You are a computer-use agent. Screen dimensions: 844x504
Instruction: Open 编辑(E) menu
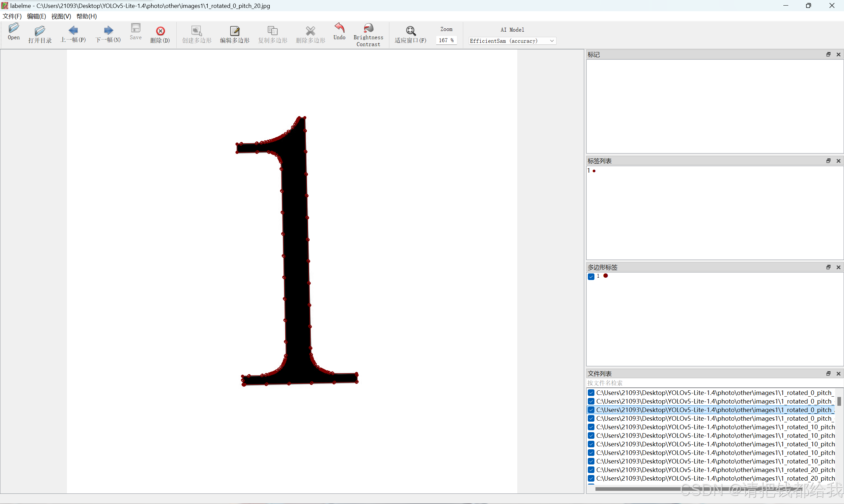click(36, 16)
